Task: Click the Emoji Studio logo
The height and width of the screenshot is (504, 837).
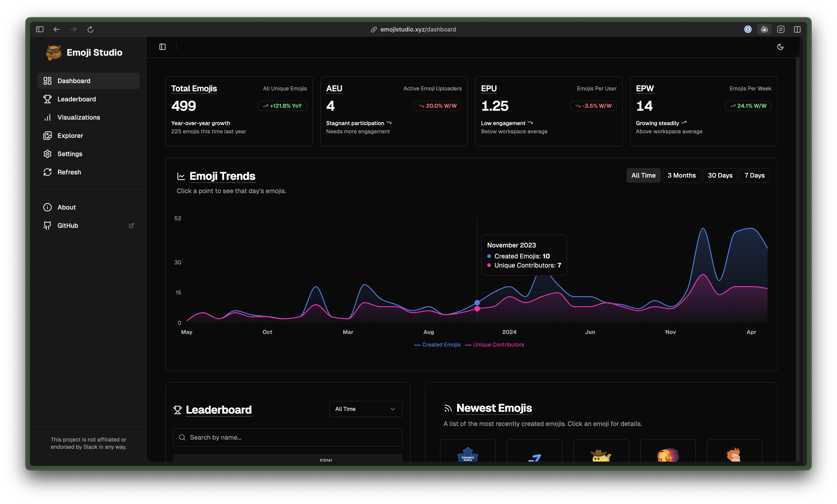Action: (54, 53)
